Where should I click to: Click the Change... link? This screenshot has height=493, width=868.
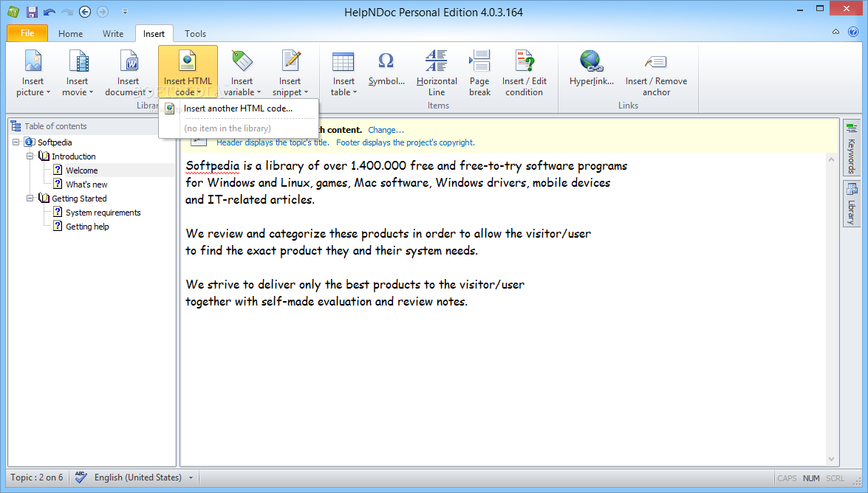pos(386,130)
